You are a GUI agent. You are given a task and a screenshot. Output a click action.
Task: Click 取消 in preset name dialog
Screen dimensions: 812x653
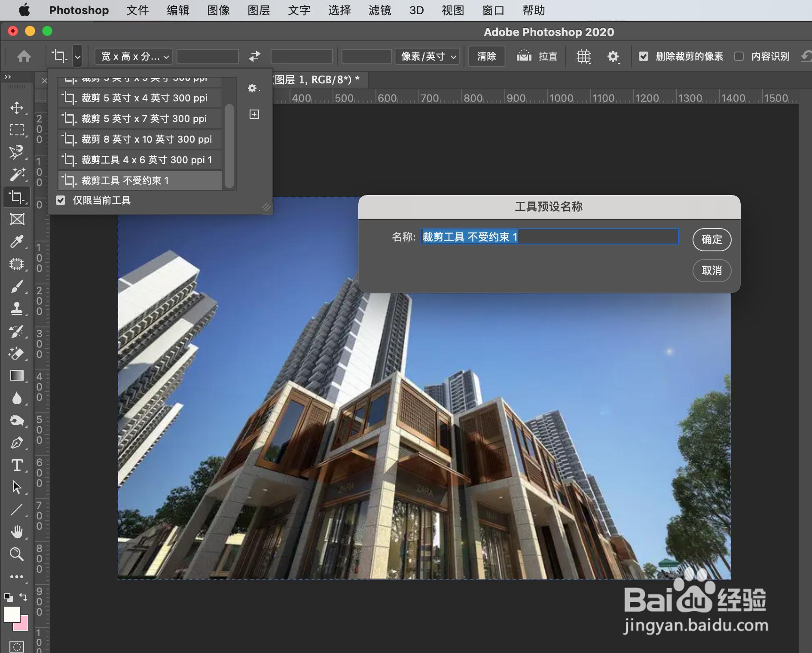tap(712, 270)
